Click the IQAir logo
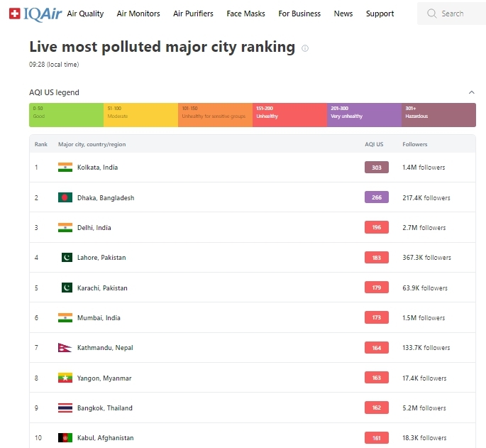 coord(35,13)
